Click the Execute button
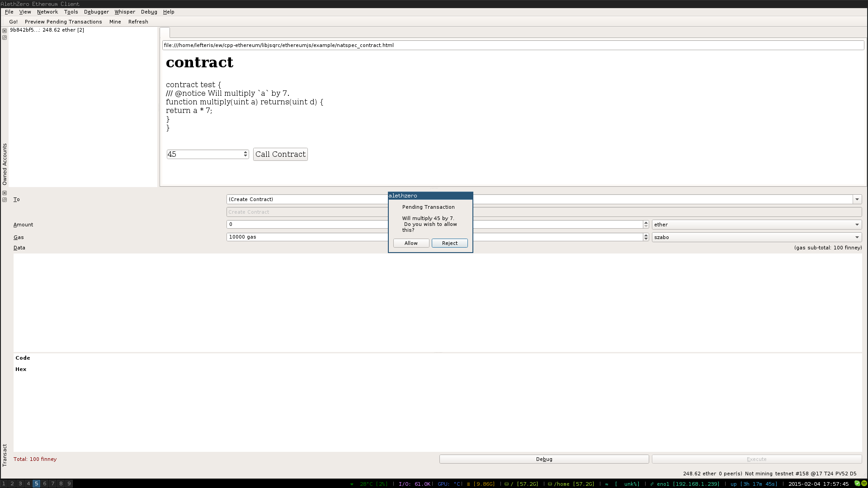868x488 pixels. [x=757, y=459]
